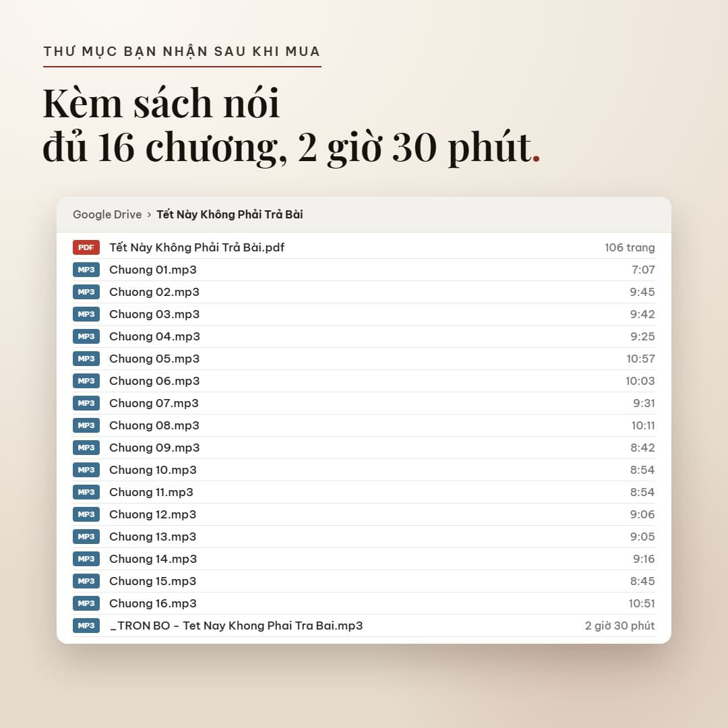Click the 9:31 duration of Chuong 07
The height and width of the screenshot is (728, 728).
[644, 404]
